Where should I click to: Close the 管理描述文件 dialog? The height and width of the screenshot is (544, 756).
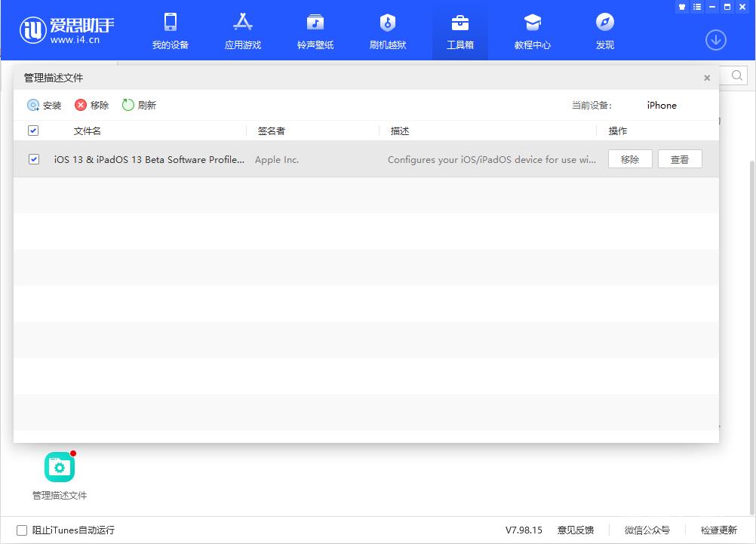tap(707, 78)
